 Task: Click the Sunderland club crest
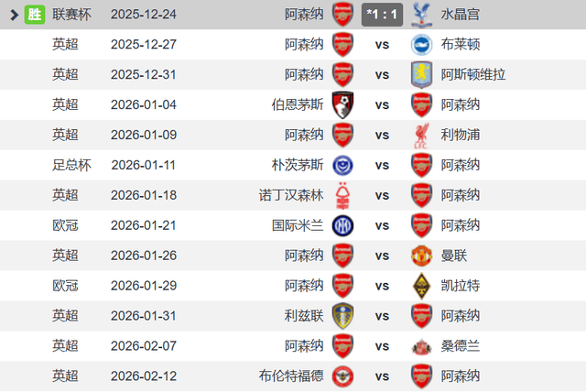[421, 346]
